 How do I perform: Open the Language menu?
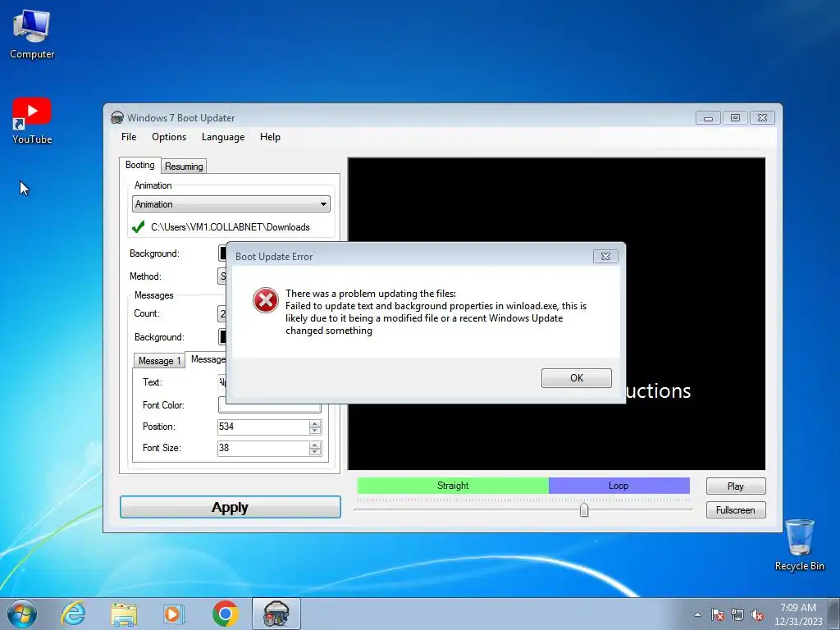(x=223, y=137)
